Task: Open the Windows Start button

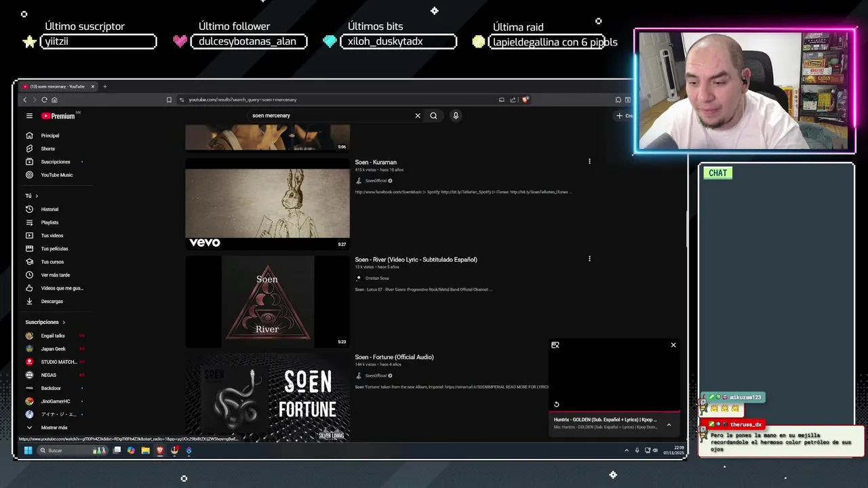Action: (x=28, y=451)
